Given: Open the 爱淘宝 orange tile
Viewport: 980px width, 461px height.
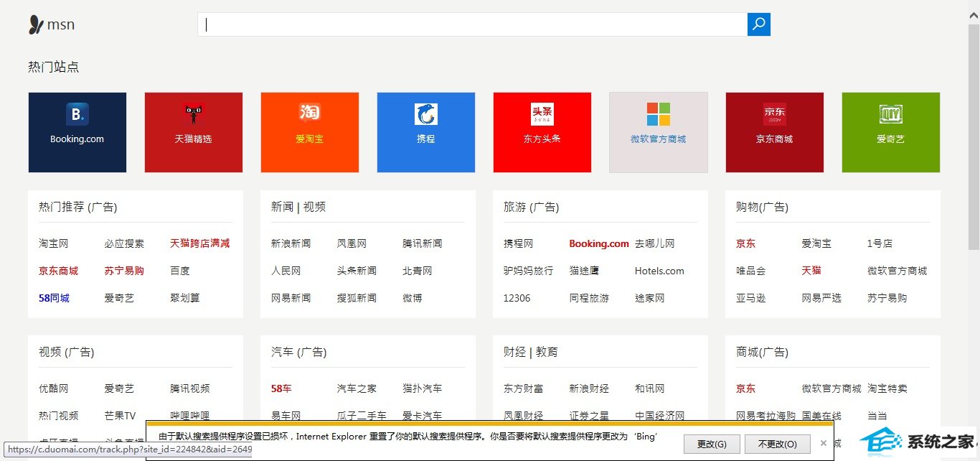Looking at the screenshot, I should coord(310,132).
